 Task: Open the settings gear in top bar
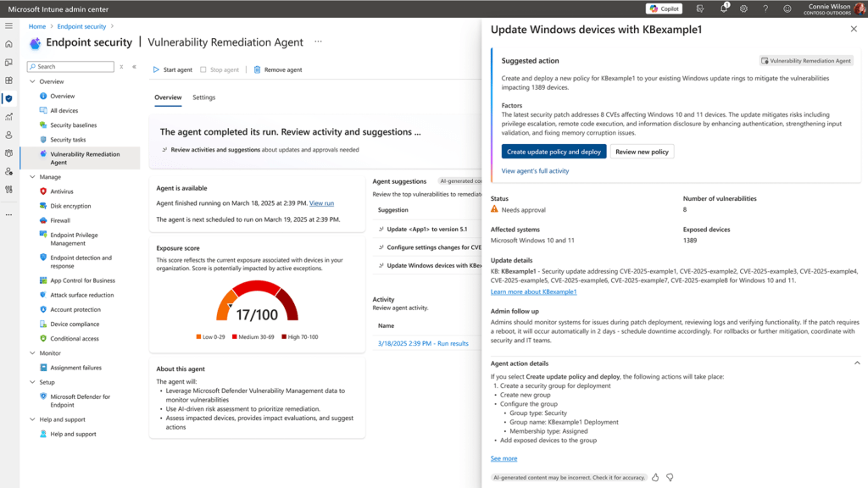point(743,8)
